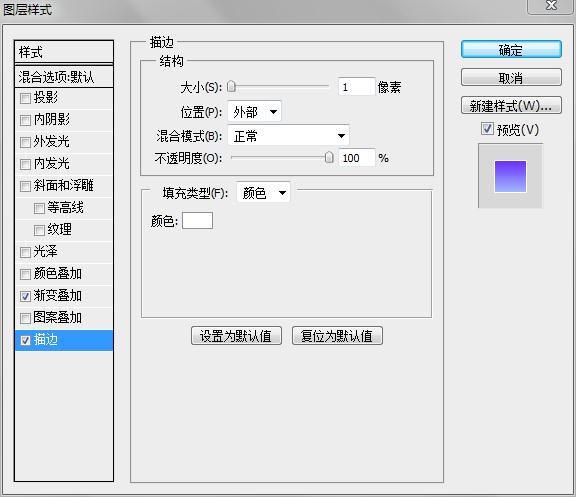The width and height of the screenshot is (576, 497).
Task: Click the 不透明度 percent value field
Action: (x=357, y=158)
